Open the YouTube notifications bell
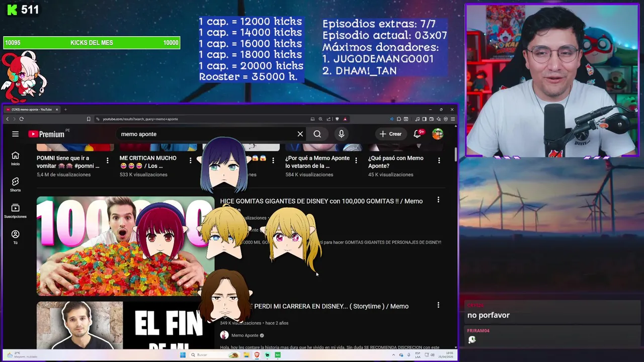This screenshot has width=644, height=362. coord(418,134)
